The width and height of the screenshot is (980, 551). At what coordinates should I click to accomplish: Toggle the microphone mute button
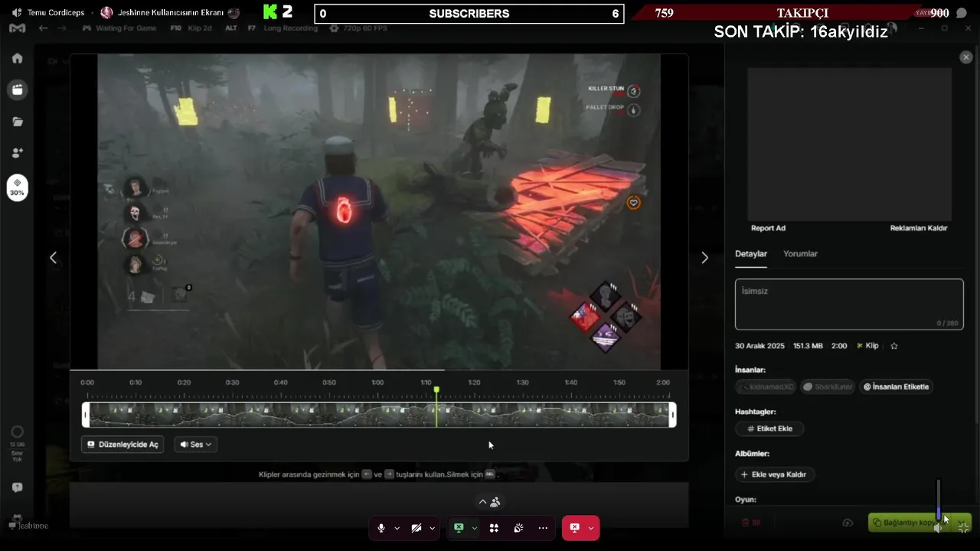(381, 528)
